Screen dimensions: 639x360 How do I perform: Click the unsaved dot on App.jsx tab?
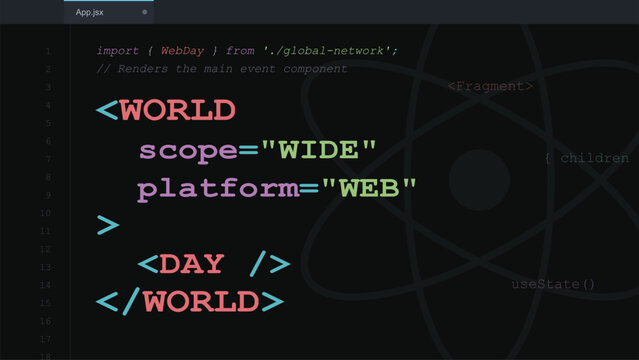(x=145, y=12)
